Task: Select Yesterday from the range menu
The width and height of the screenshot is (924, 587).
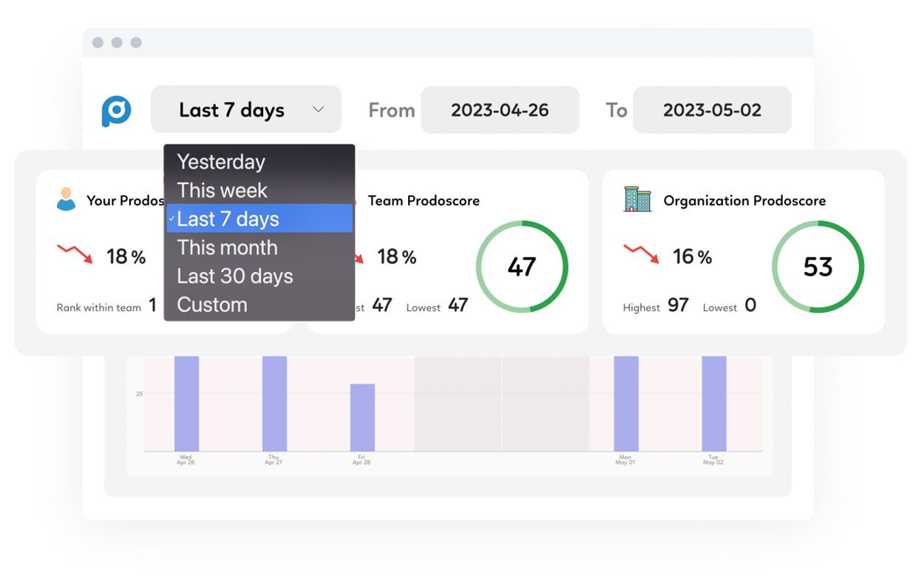Action: coord(259,162)
